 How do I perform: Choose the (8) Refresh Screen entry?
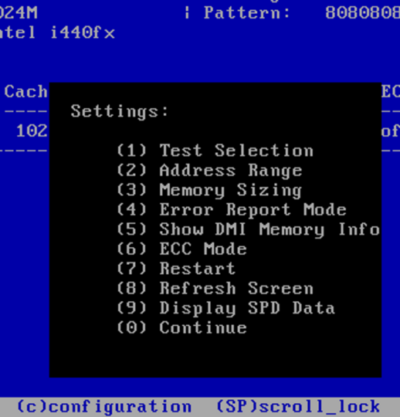(215, 288)
